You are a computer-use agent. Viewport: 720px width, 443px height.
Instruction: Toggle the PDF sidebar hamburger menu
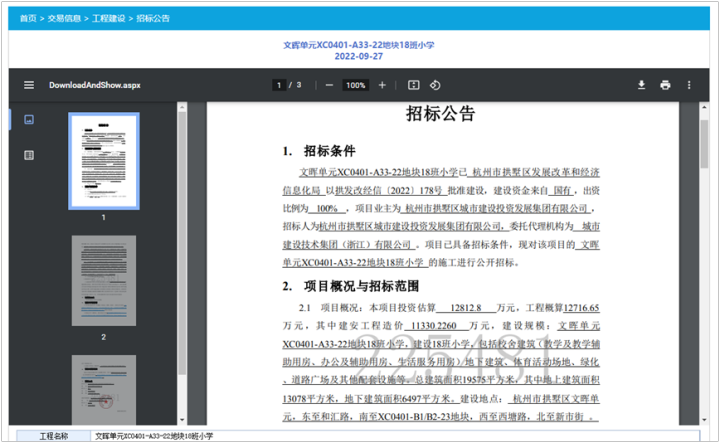tap(29, 85)
